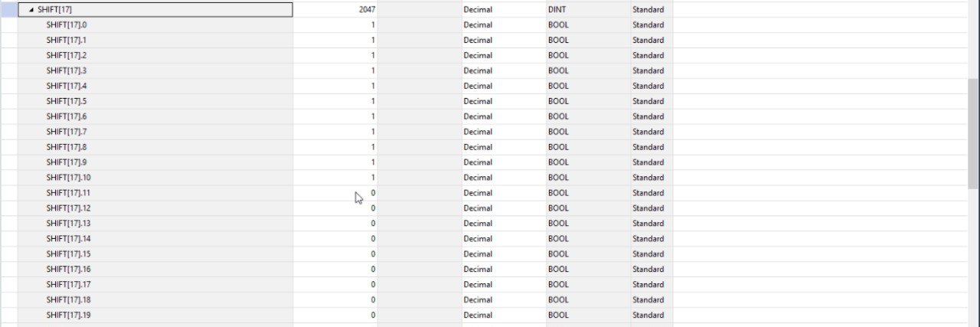Image resolution: width=980 pixels, height=327 pixels.
Task: Open Decimal style cell for SHIFT[17].3
Action: 504,70
